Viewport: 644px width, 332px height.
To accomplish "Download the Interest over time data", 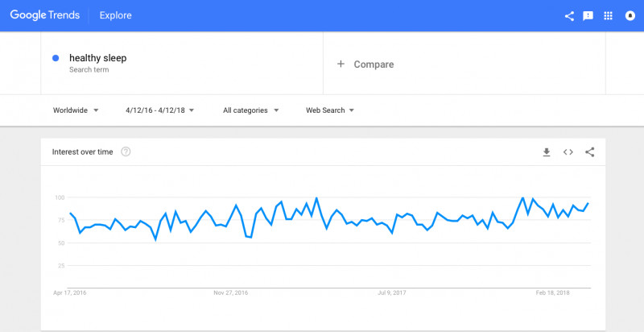I will point(547,151).
